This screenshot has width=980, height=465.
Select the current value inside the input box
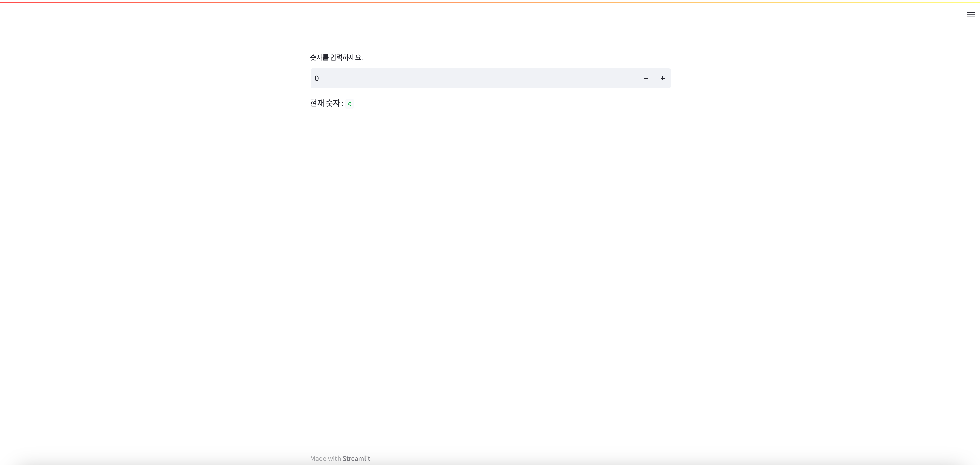[x=317, y=78]
